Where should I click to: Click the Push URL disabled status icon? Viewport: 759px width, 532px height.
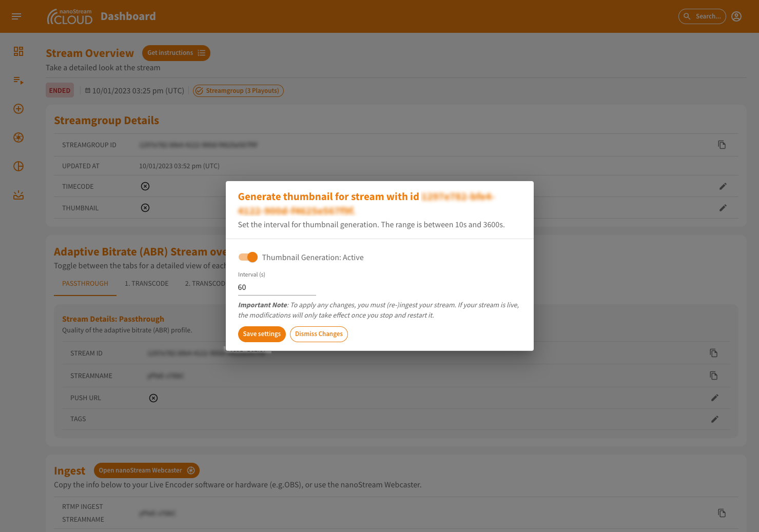click(153, 398)
